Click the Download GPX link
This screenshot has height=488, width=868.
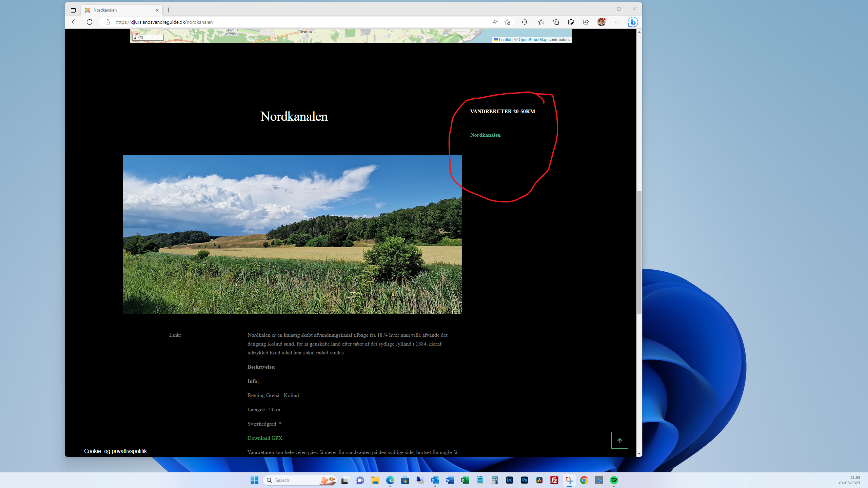click(x=264, y=438)
